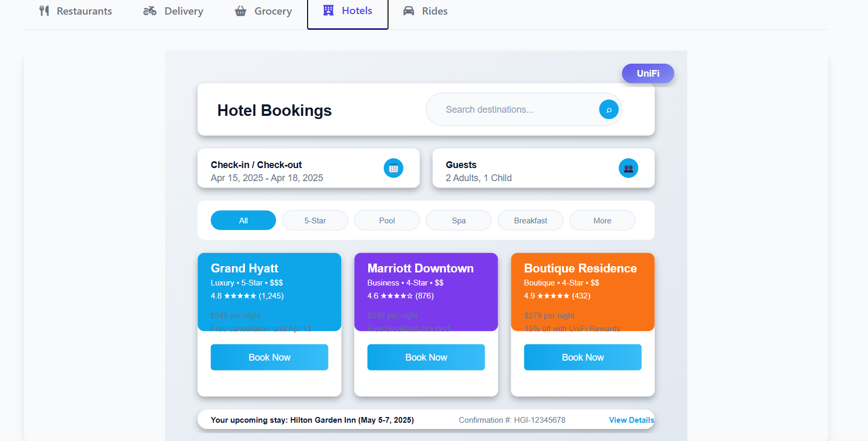
Task: Click the search magnifier button
Action: [609, 110]
